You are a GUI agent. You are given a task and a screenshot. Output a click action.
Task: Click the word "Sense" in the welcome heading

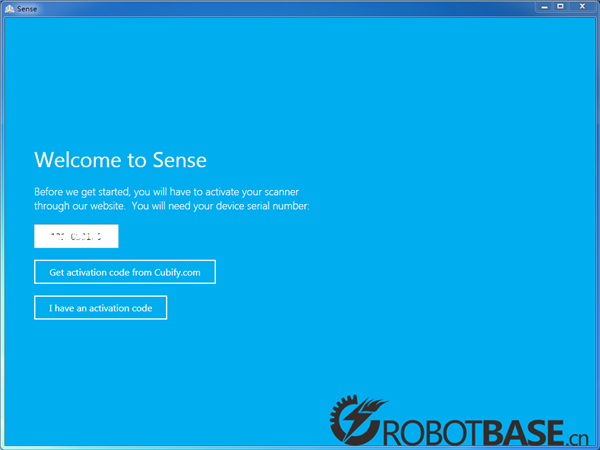[179, 160]
